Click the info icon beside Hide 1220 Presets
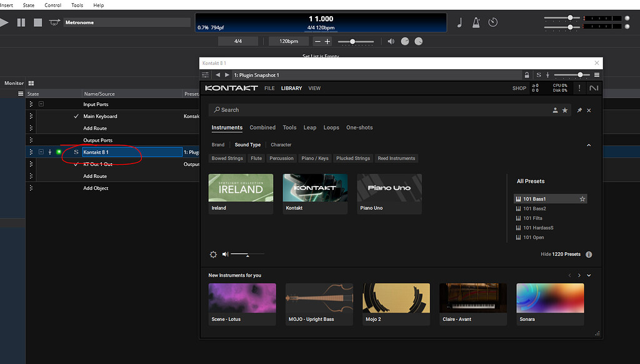The image size is (640, 364). (589, 254)
